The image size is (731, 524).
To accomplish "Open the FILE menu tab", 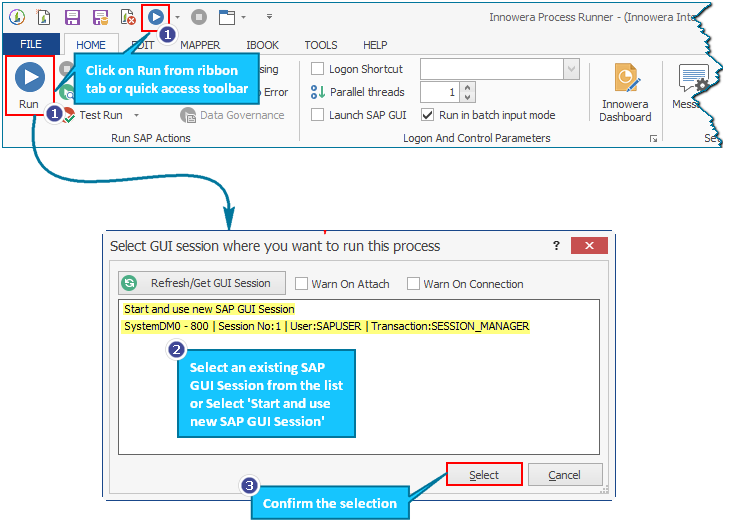I will (31, 45).
